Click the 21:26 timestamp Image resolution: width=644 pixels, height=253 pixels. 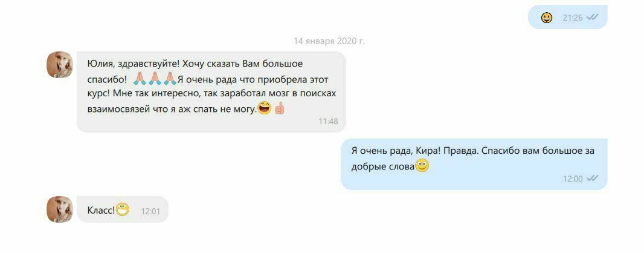point(573,18)
